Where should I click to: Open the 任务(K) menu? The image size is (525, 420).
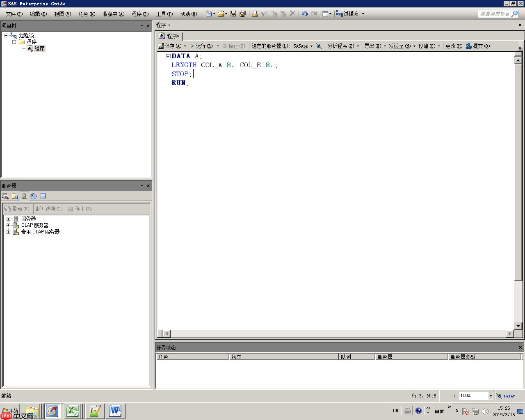coord(87,14)
